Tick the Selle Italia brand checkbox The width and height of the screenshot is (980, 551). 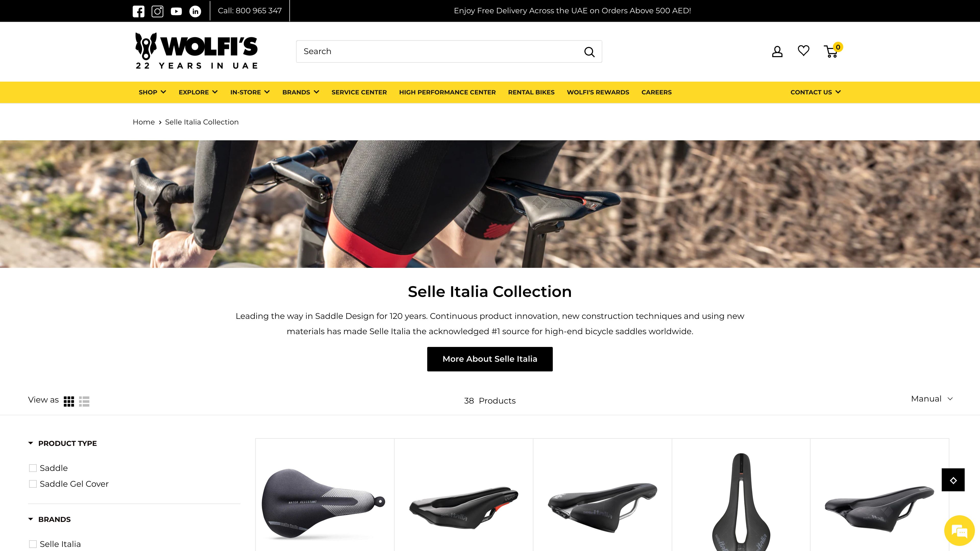coord(33,544)
